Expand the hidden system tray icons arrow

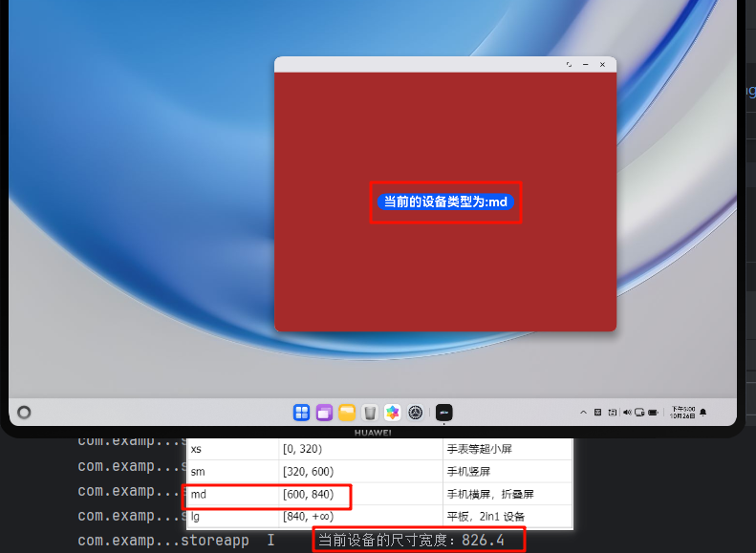pyautogui.click(x=583, y=413)
